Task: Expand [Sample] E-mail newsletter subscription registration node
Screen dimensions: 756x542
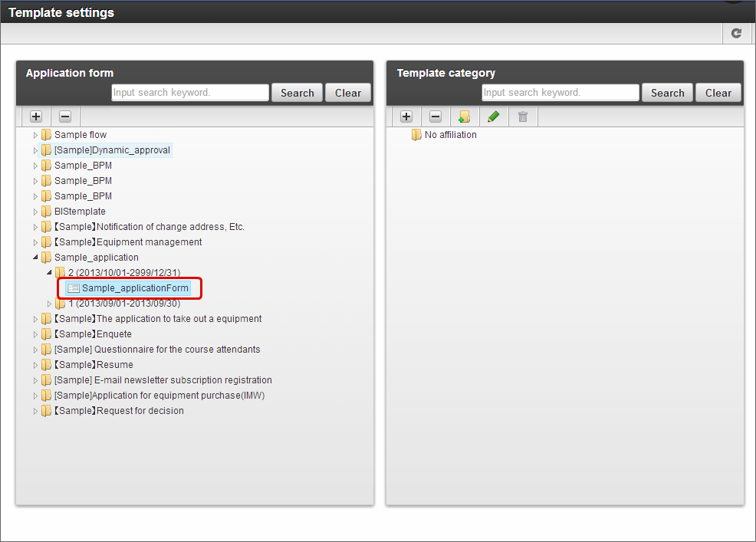Action: [x=35, y=380]
